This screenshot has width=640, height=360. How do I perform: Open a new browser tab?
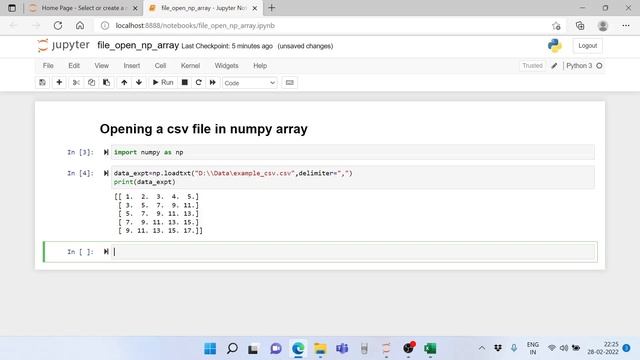pos(271,8)
